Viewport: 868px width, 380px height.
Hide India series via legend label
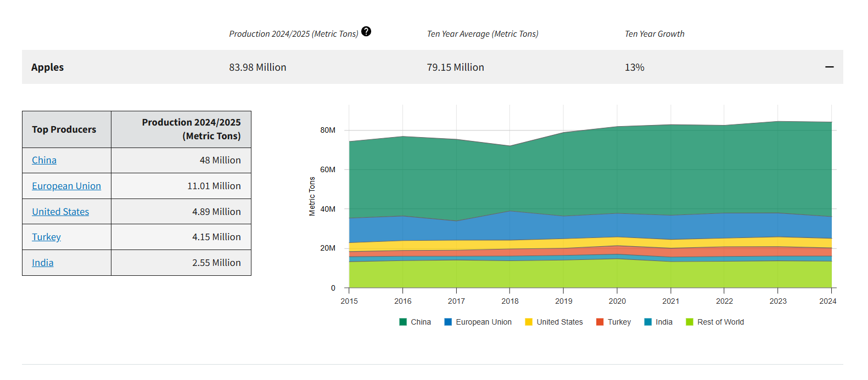point(664,322)
